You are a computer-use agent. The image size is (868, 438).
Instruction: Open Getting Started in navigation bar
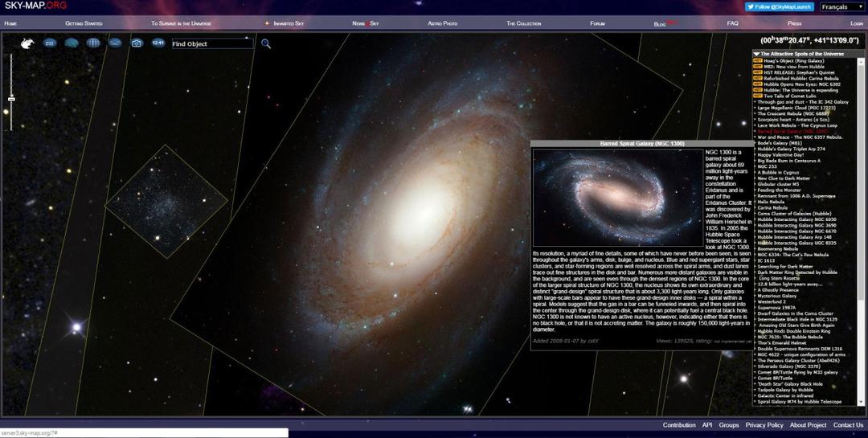pyautogui.click(x=84, y=24)
